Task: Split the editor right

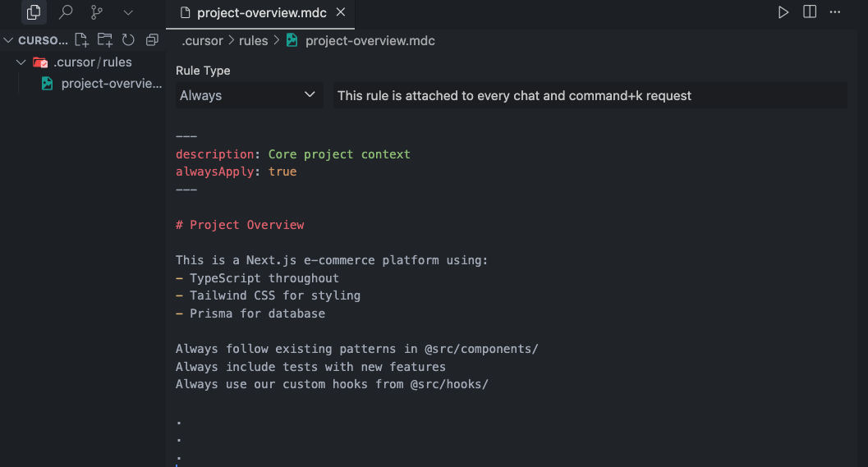Action: pyautogui.click(x=810, y=11)
